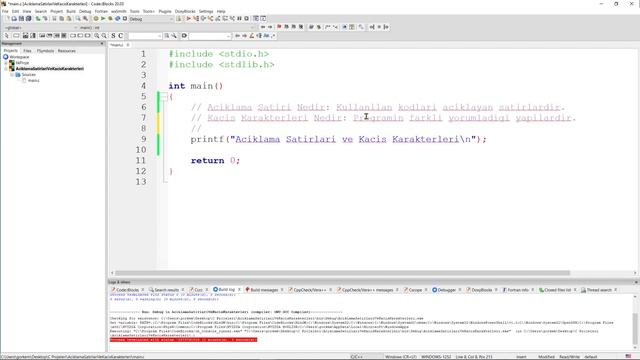This screenshot has width=640, height=360.
Task: Click the Abort build icon
Action: 125,19
